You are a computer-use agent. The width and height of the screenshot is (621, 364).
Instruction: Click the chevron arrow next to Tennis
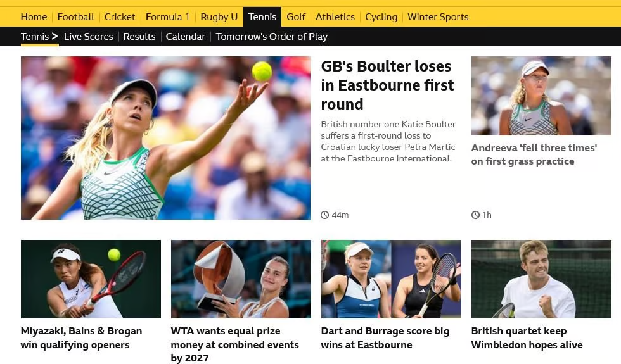pos(54,37)
